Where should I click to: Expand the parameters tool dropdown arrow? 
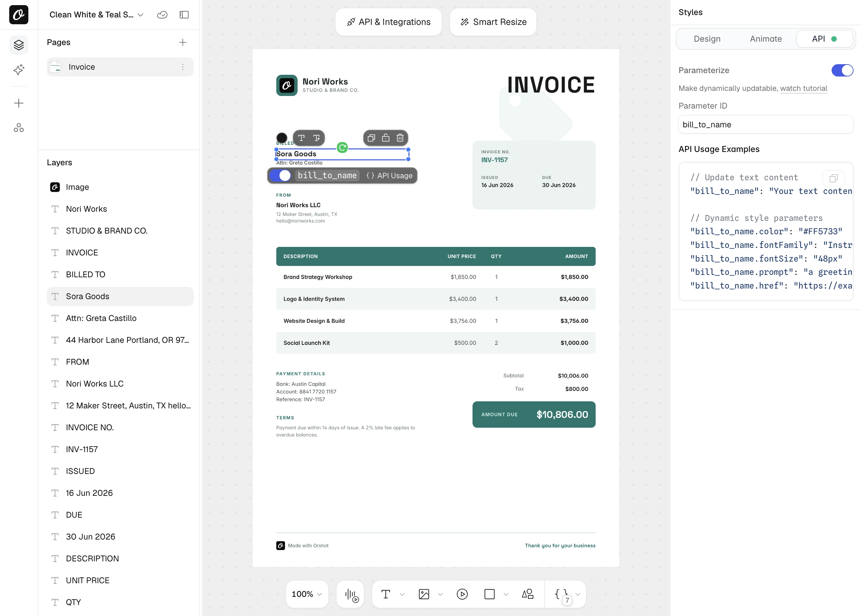[x=577, y=594]
